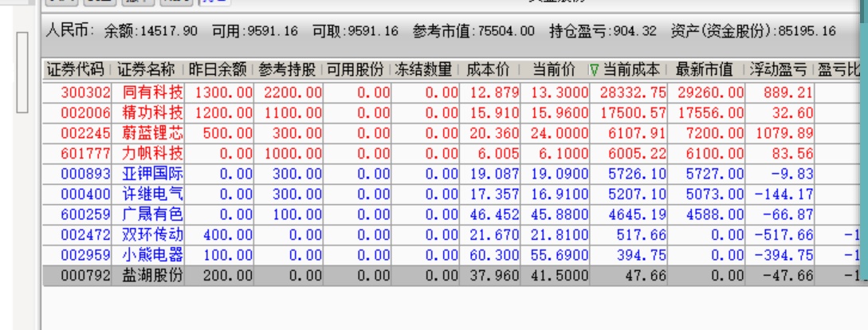Click 双环传动 floating loss -517.66
The height and width of the screenshot is (330, 868).
point(784,235)
